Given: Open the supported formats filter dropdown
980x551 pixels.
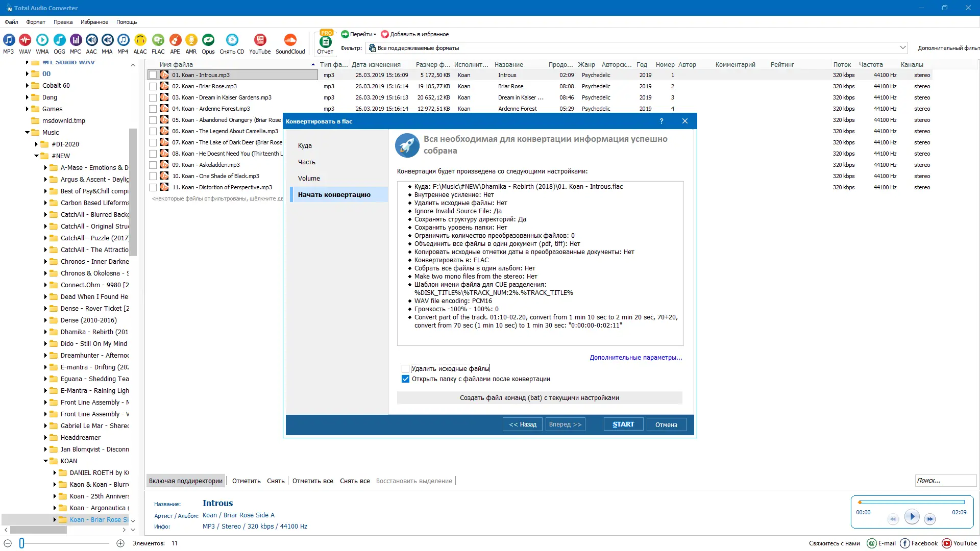Looking at the screenshot, I should tap(902, 47).
